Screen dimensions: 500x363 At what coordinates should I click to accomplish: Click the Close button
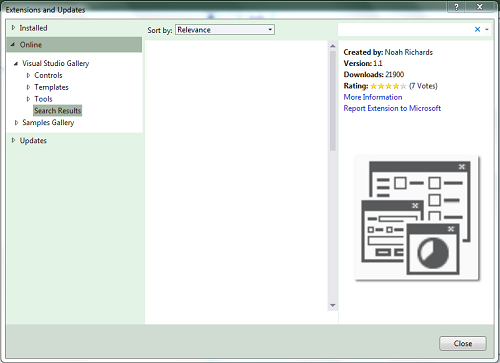(463, 343)
